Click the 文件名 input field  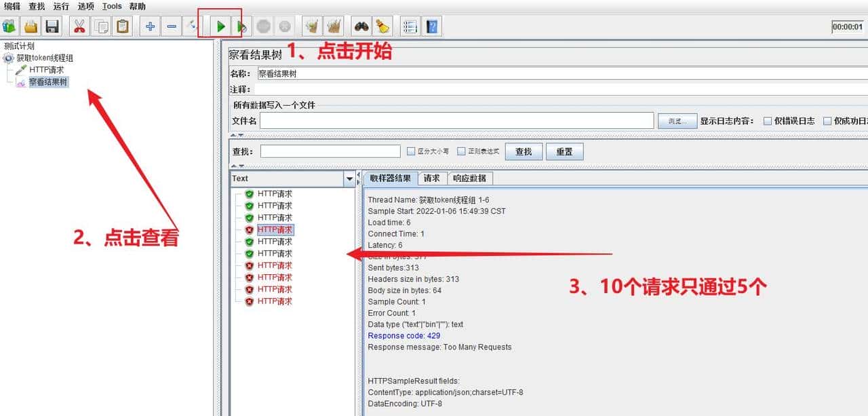456,120
